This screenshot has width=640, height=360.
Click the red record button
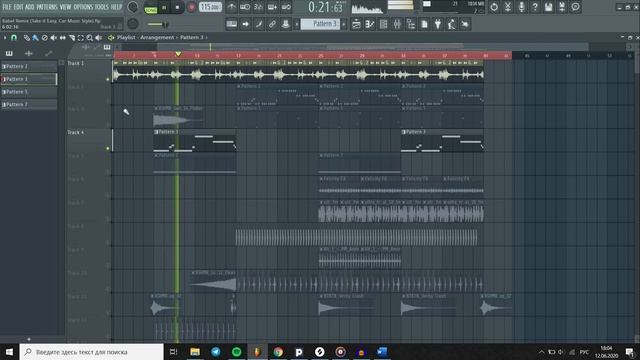pos(191,7)
